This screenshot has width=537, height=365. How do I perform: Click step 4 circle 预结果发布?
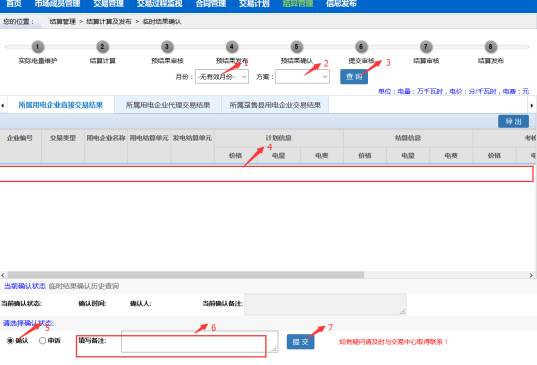click(x=232, y=47)
